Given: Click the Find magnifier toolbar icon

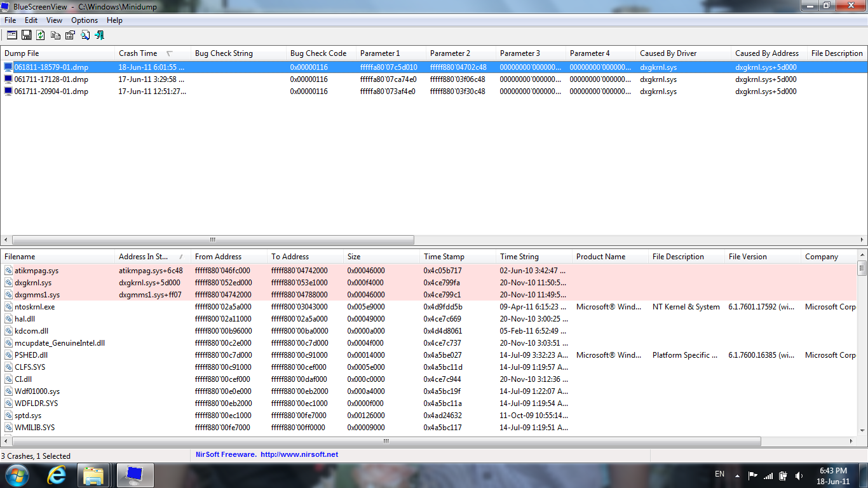Looking at the screenshot, I should pyautogui.click(x=85, y=35).
